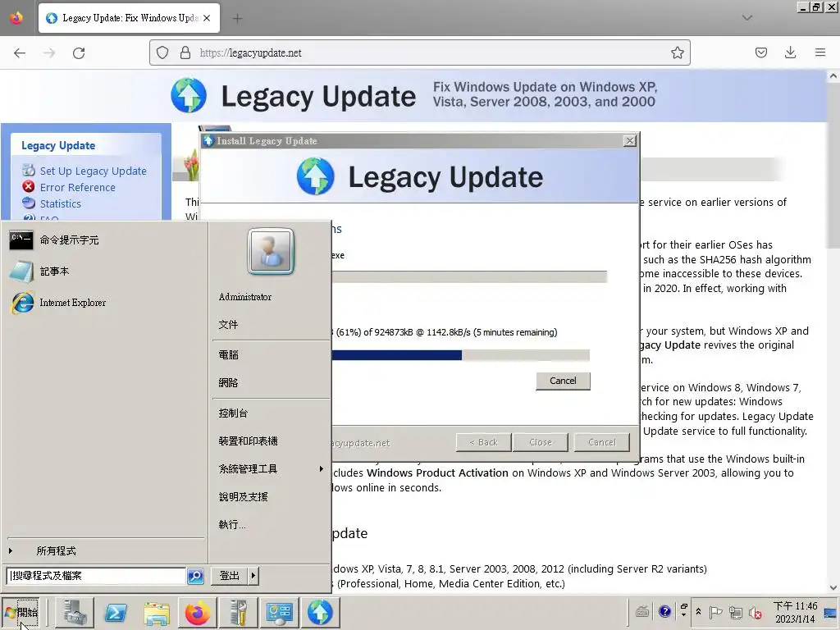Click the show desktop monitor icon

[831, 612]
